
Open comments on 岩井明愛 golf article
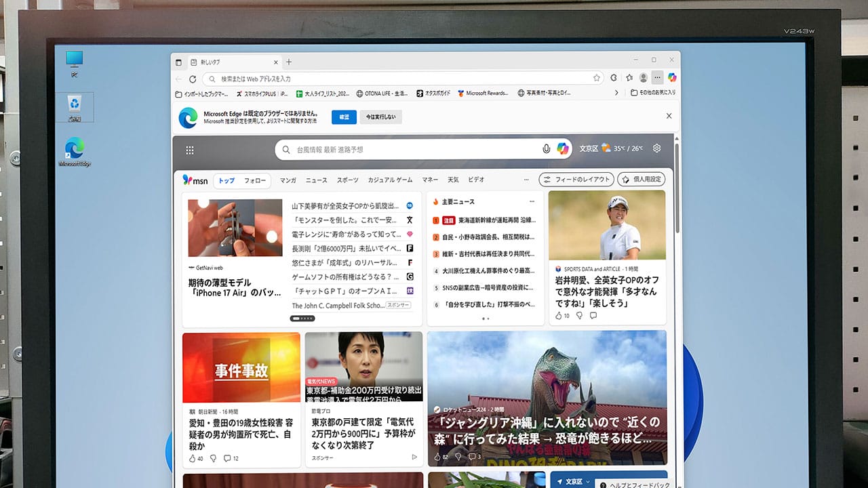[x=593, y=316]
